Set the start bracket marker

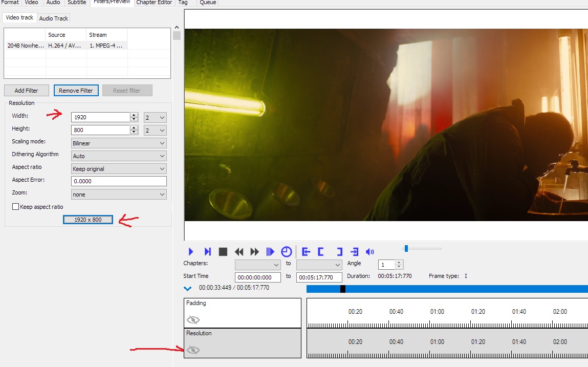(x=321, y=251)
